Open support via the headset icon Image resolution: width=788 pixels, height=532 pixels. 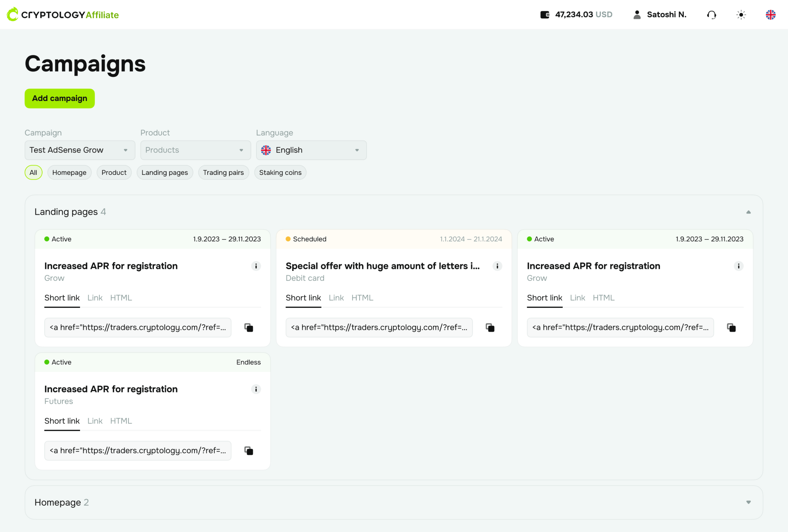point(712,15)
